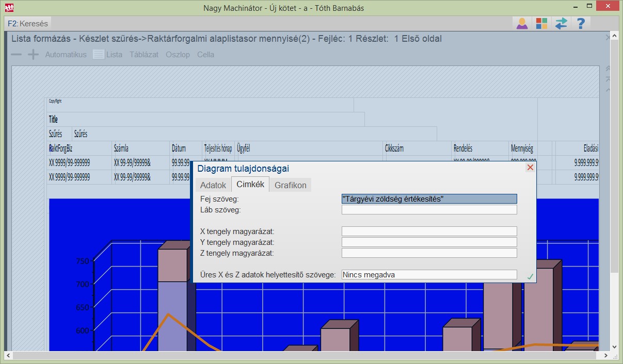Click the Z tengely magyarázat field
The image size is (623, 364).
[429, 253]
